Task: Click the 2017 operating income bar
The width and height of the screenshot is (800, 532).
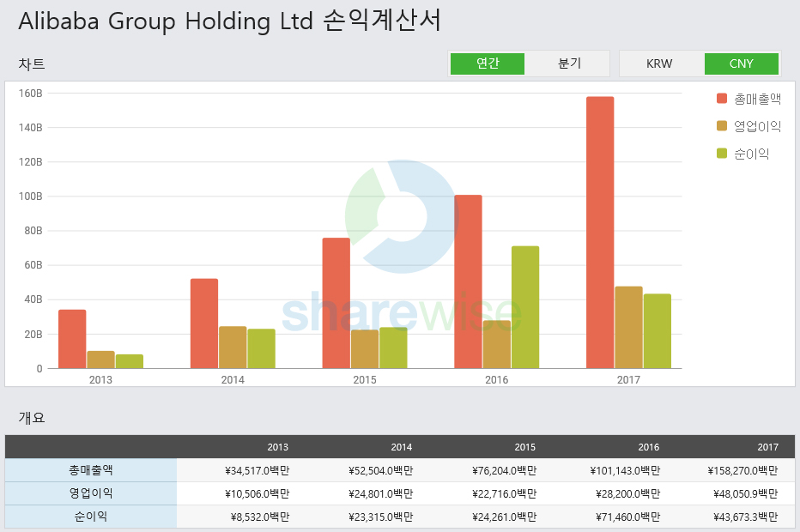Action: [x=628, y=328]
